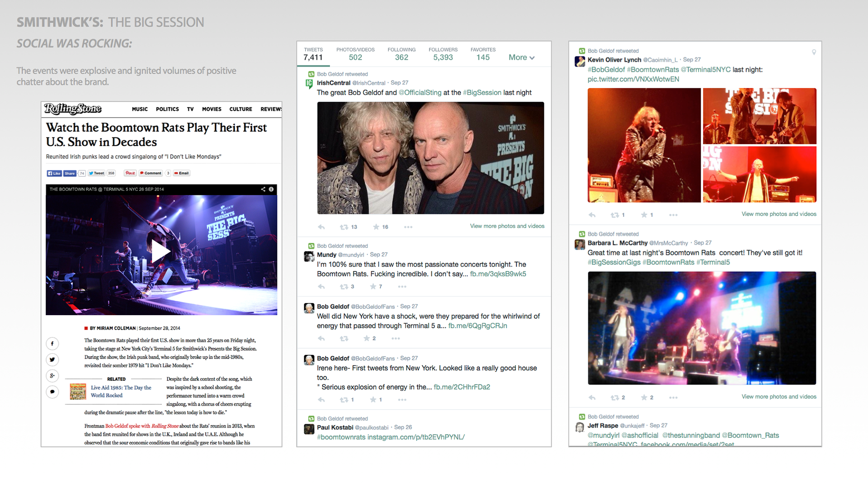Share article via Facebook circle icon
Viewport: 868px width, 487px height.
coord(52,344)
